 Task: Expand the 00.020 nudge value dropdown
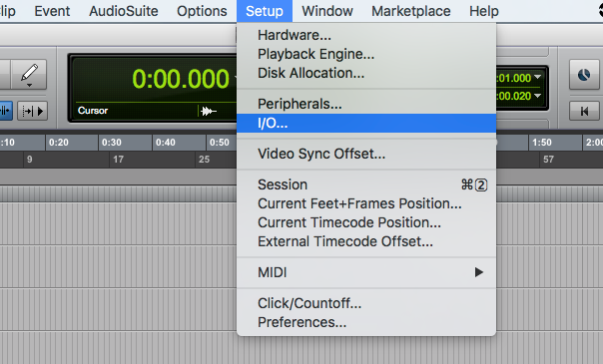(x=538, y=95)
